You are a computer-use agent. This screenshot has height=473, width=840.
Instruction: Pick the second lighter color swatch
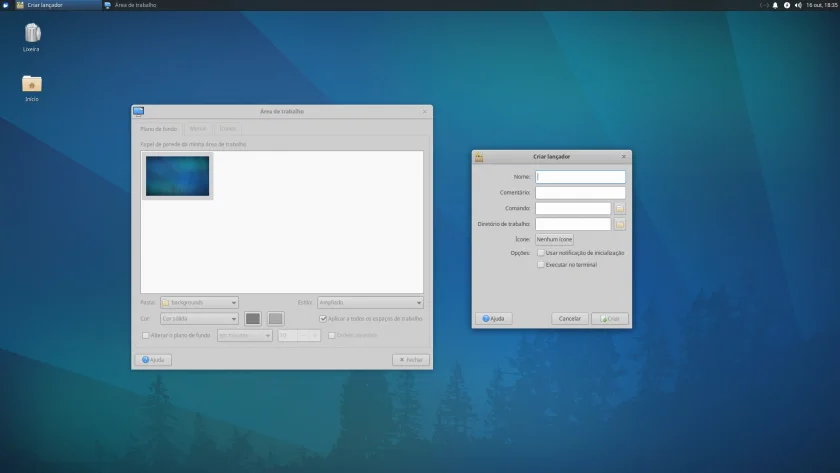click(x=275, y=319)
